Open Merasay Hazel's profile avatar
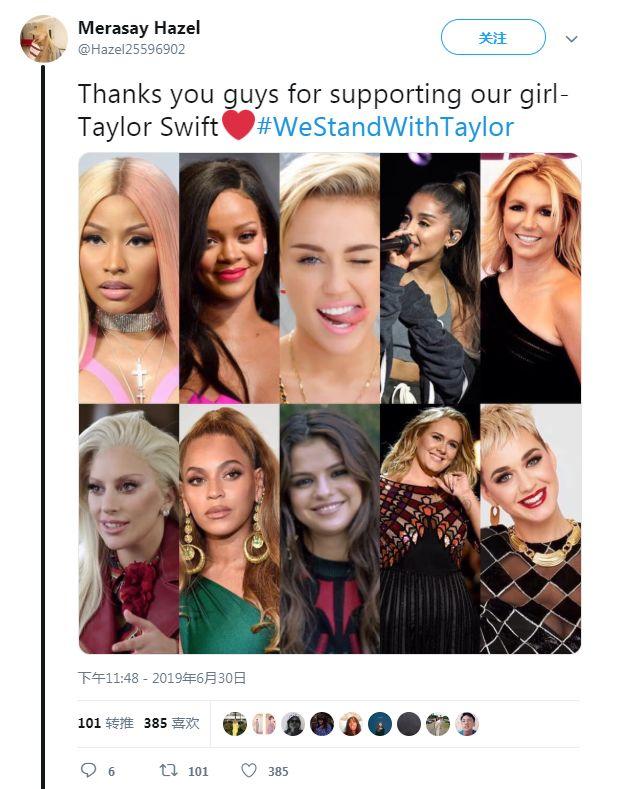 (x=44, y=39)
